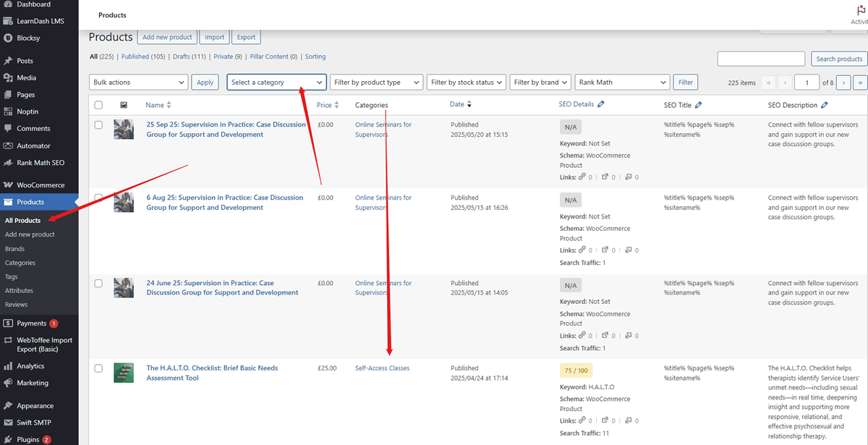The image size is (868, 445).
Task: Filter list by Drafts (111) link
Action: 190,56
